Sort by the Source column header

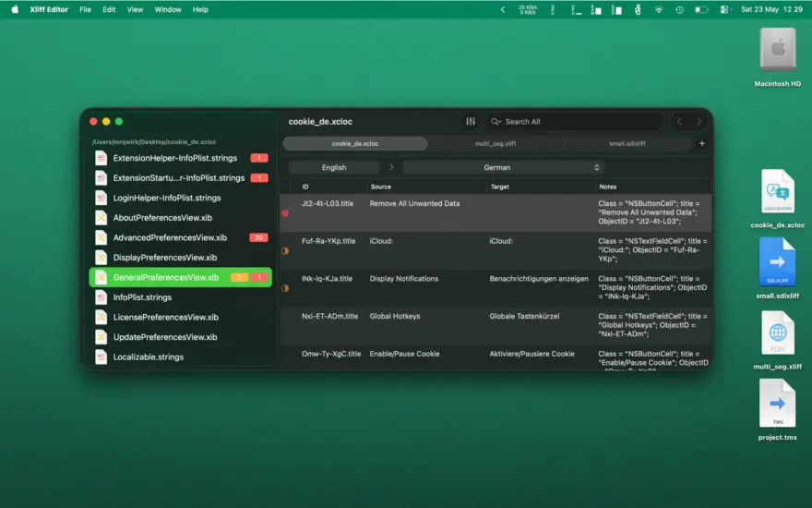pyautogui.click(x=427, y=187)
